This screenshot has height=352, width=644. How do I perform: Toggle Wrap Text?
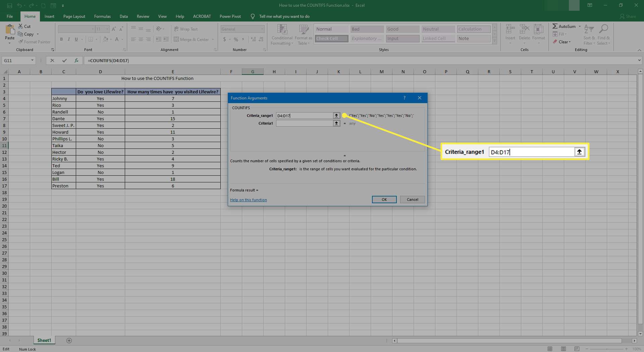point(186,29)
